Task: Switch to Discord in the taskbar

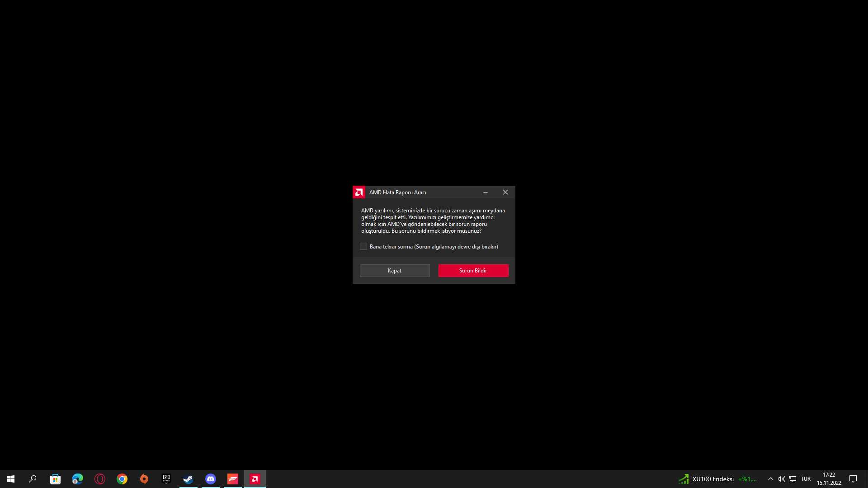Action: tap(210, 479)
